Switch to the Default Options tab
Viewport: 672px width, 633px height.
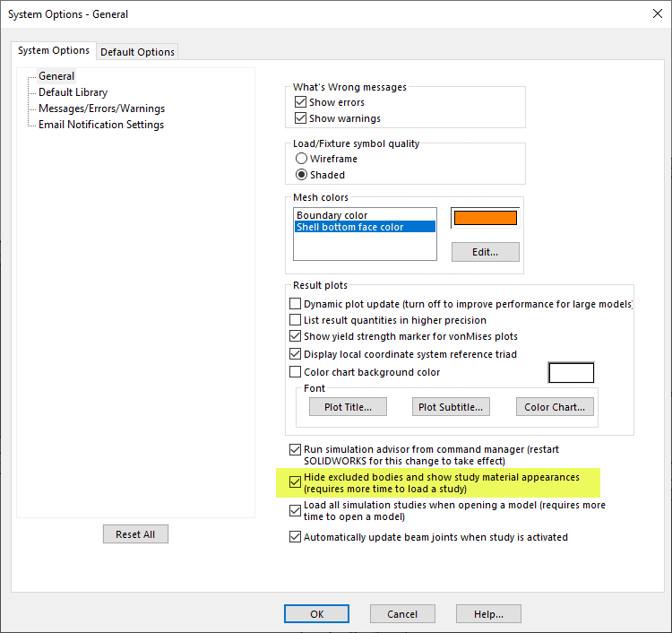(x=137, y=52)
